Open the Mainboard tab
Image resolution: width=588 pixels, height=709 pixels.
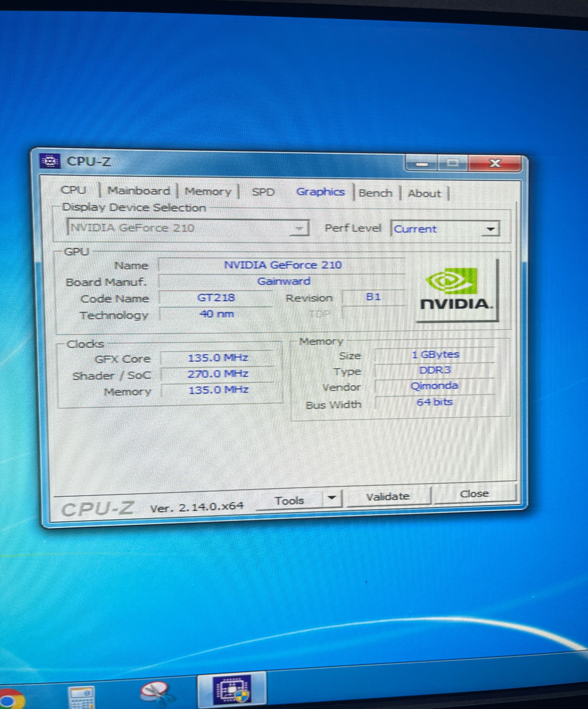(138, 191)
